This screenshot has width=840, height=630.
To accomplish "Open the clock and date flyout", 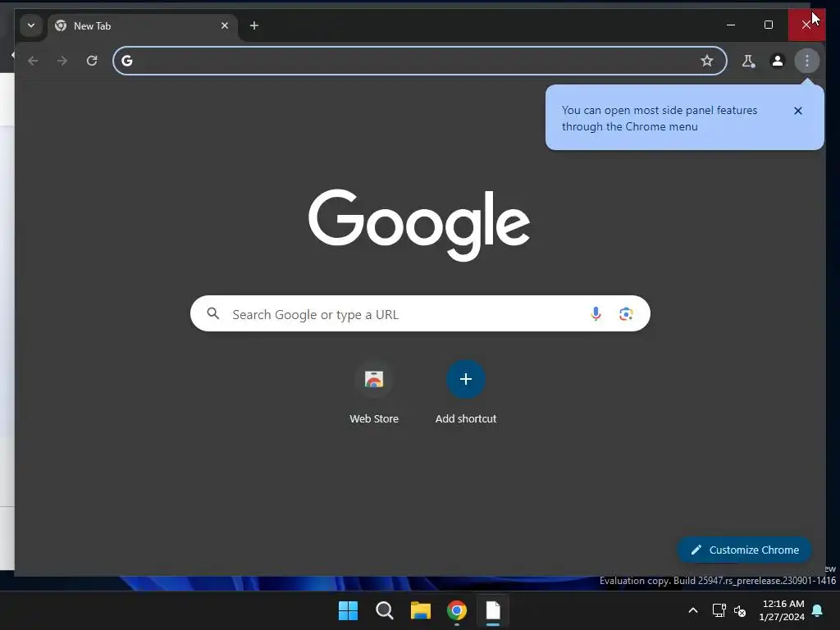I will [782, 610].
